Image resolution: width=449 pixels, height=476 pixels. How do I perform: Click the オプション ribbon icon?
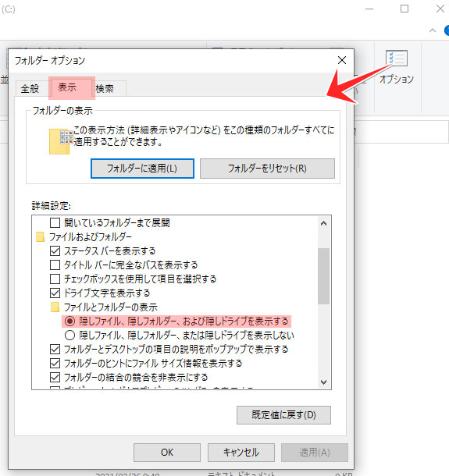tap(396, 59)
